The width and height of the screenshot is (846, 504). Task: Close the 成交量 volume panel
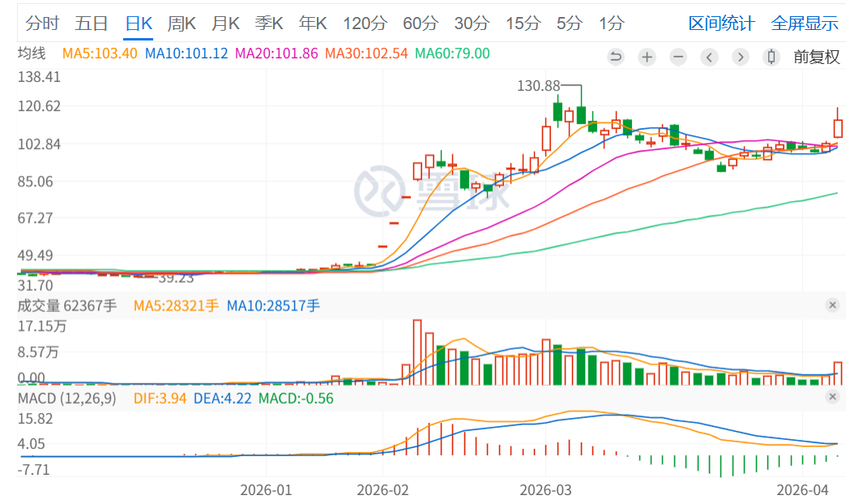(x=832, y=305)
